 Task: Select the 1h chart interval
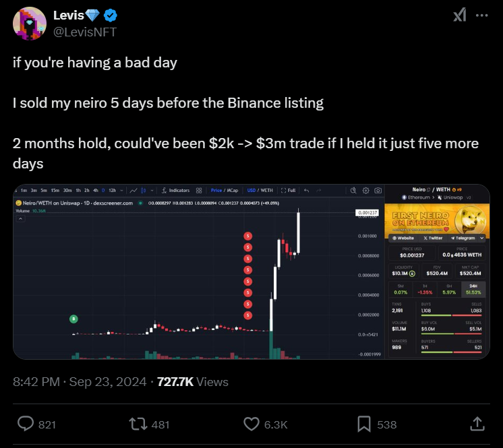(x=78, y=191)
